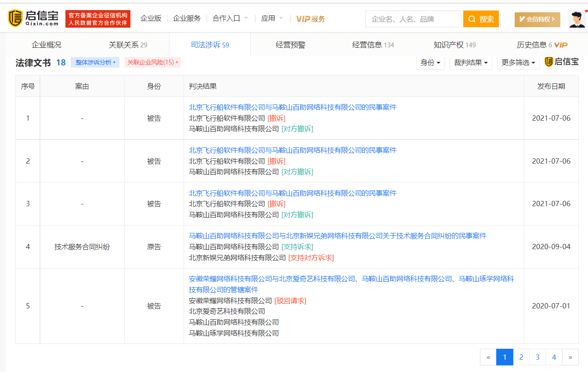This screenshot has height=372, width=588.
Task: Click [驳回请求] tag in row 5
Action: pyautogui.click(x=290, y=301)
